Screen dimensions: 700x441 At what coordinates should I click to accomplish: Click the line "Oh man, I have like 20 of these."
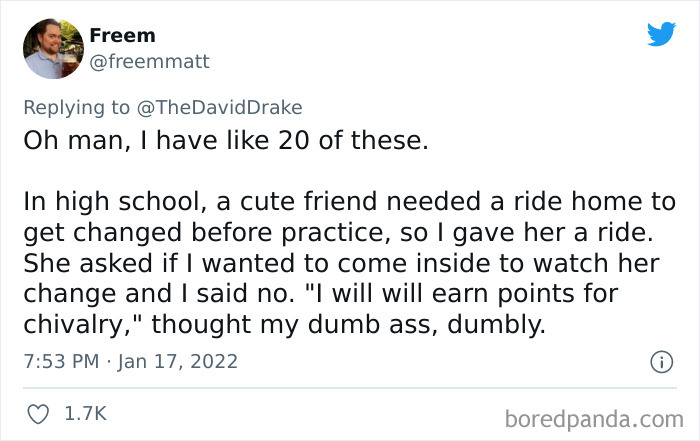tap(225, 141)
